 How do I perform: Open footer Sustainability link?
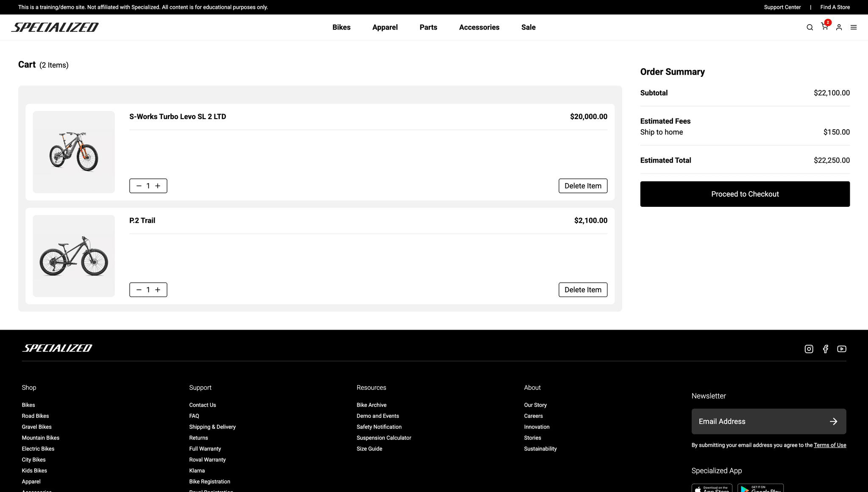tap(540, 449)
